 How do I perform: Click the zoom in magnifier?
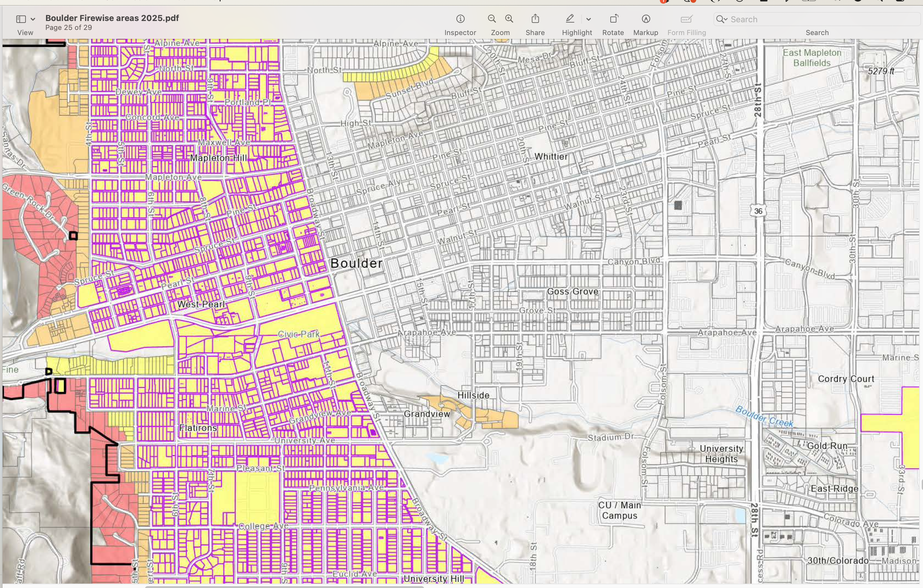click(509, 19)
